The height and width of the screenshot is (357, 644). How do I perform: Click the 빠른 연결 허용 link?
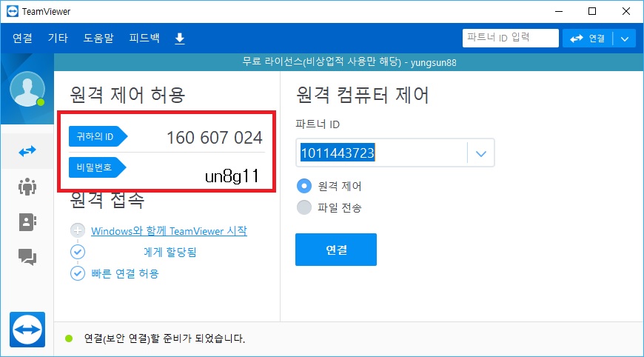pos(125,273)
